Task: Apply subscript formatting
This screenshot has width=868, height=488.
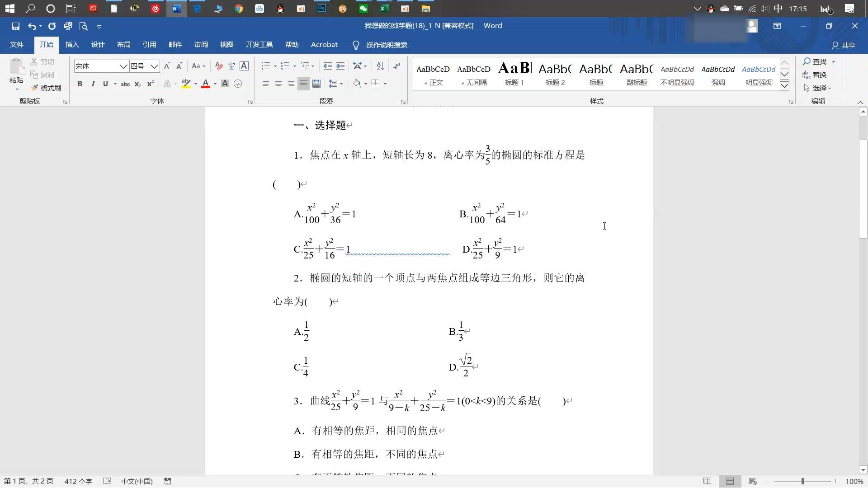Action: pos(138,84)
